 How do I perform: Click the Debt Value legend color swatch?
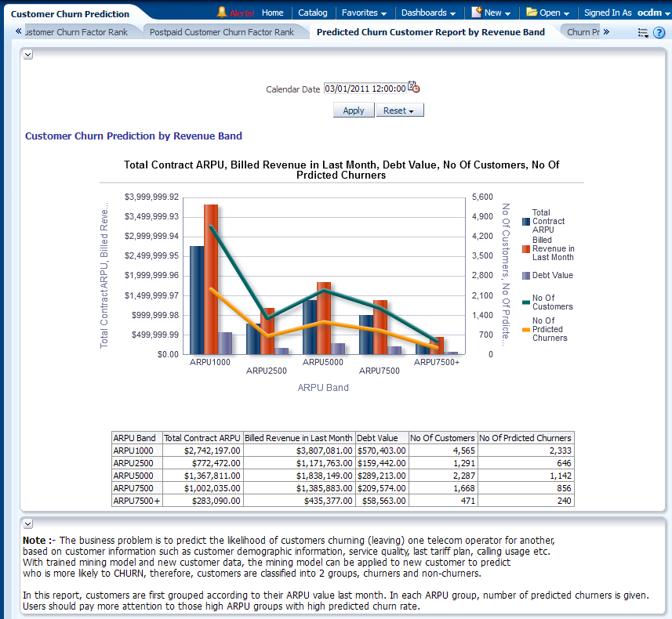526,276
